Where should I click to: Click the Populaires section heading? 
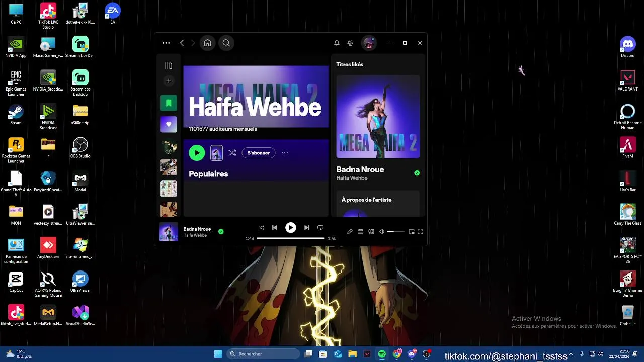coord(208,174)
